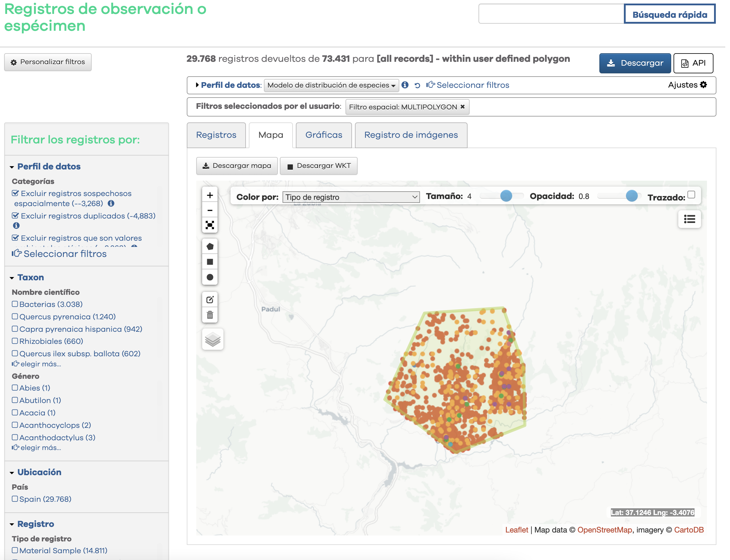Switch to the Gráficas tab
This screenshot has height=560, width=730.
click(323, 135)
